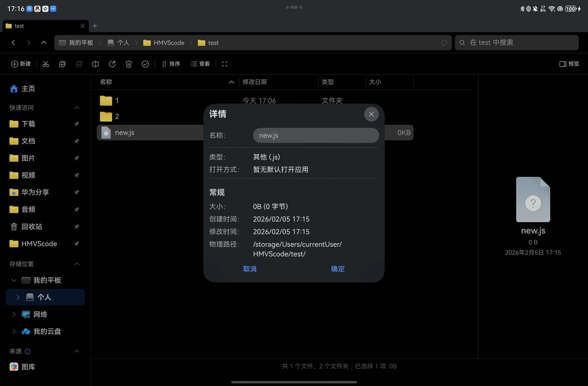Collapse the 快速访问 section
The height and width of the screenshot is (386, 588).
pyautogui.click(x=77, y=108)
